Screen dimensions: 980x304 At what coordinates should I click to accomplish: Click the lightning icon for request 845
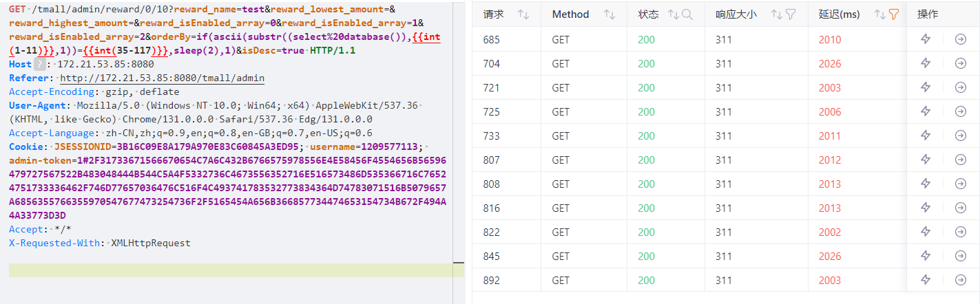(926, 257)
